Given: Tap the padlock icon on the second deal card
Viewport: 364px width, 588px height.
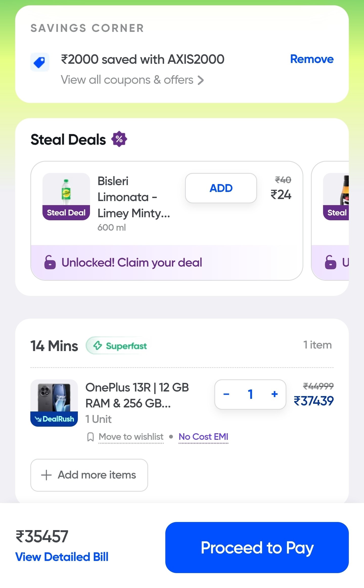Looking at the screenshot, I should point(330,262).
